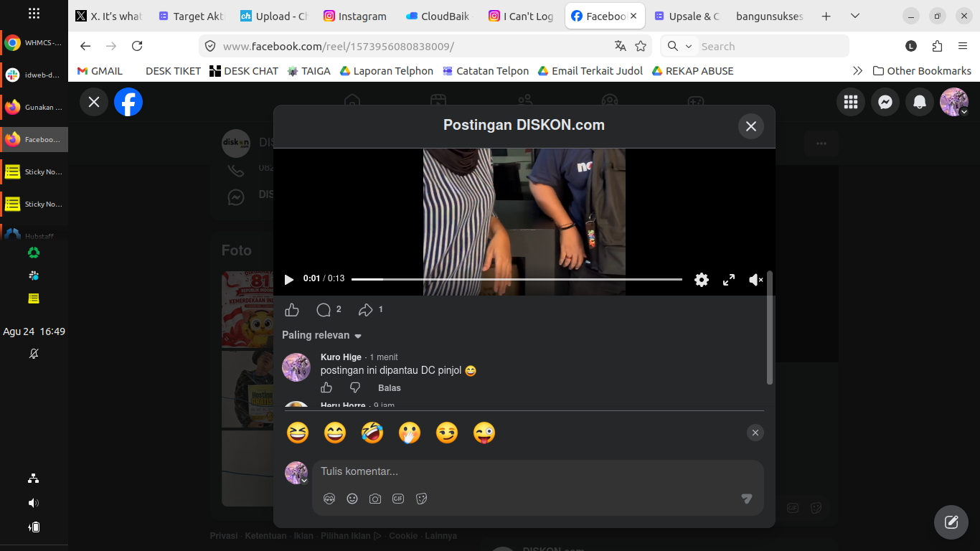Image resolution: width=980 pixels, height=551 pixels.
Task: Open the new message compose button
Action: (951, 522)
